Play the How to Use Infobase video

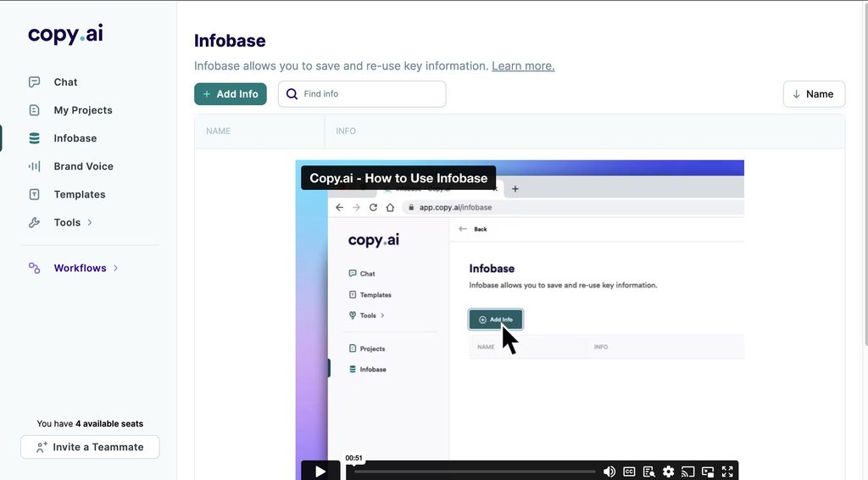(320, 472)
